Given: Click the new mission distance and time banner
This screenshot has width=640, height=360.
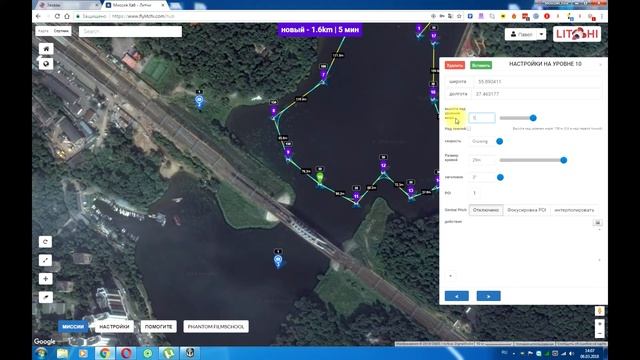Looking at the screenshot, I should click(320, 30).
